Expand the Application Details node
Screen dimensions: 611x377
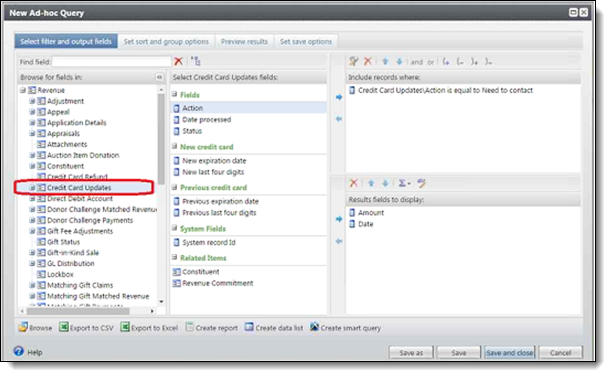pyautogui.click(x=32, y=122)
